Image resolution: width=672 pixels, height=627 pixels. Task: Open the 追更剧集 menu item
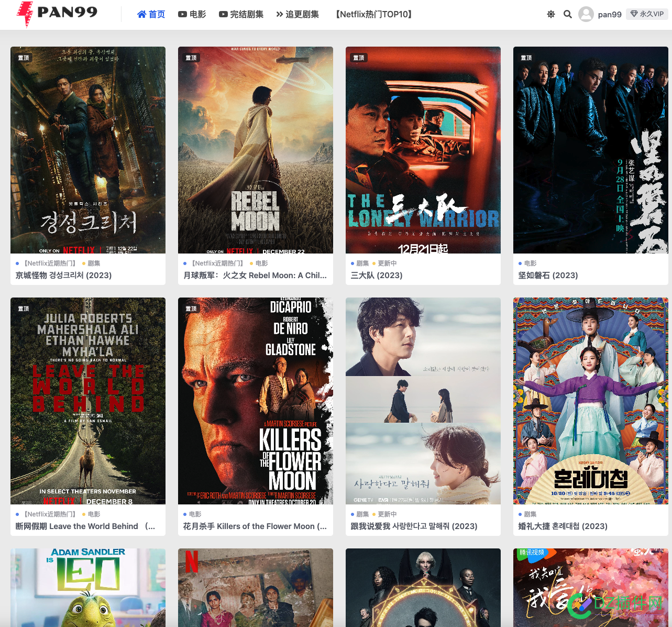(298, 15)
